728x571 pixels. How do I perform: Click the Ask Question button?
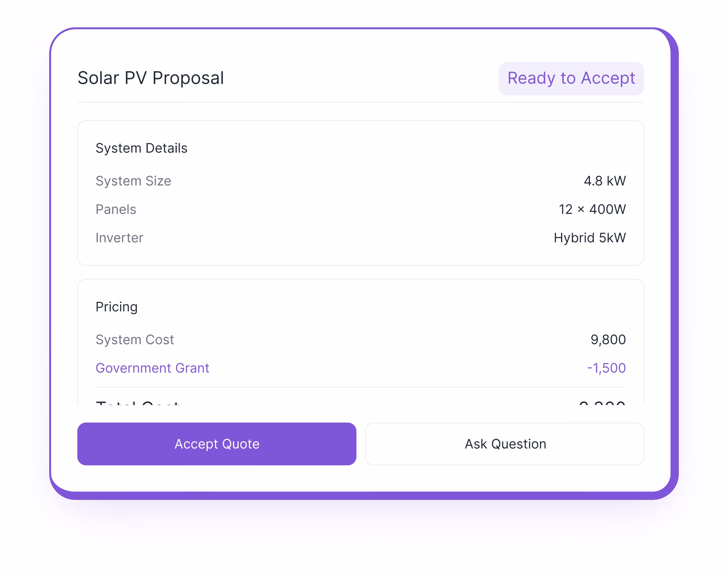coord(505,444)
